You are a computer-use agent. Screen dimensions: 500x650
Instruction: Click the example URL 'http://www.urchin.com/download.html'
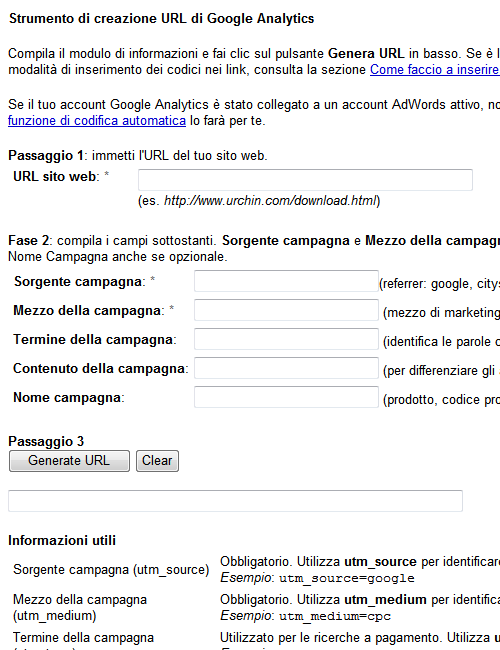(x=270, y=201)
